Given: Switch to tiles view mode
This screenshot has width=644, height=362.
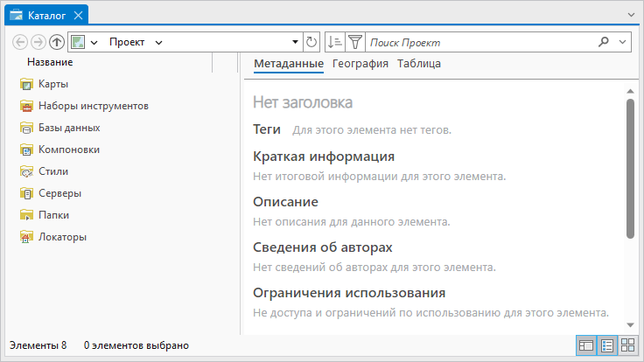Looking at the screenshot, I should (627, 345).
